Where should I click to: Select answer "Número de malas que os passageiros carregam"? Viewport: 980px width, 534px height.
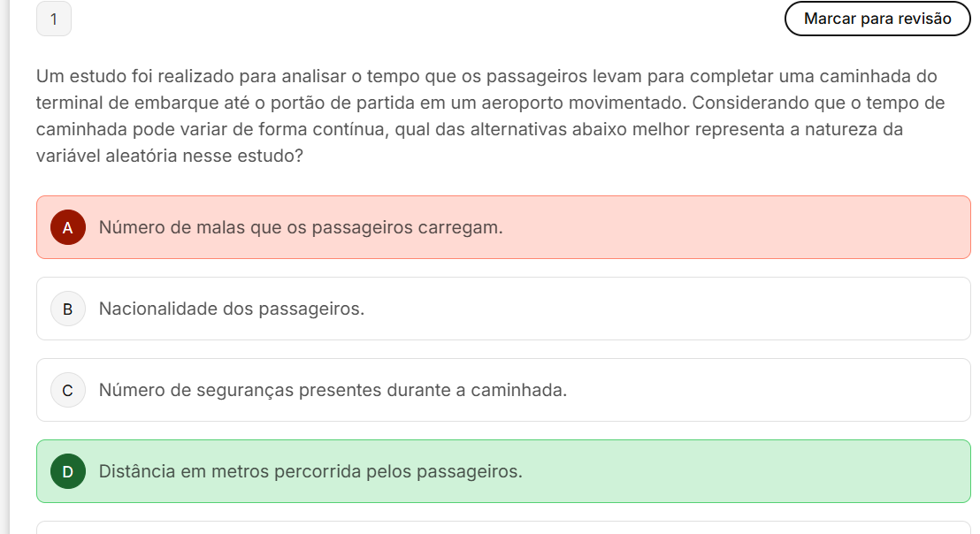click(x=301, y=227)
